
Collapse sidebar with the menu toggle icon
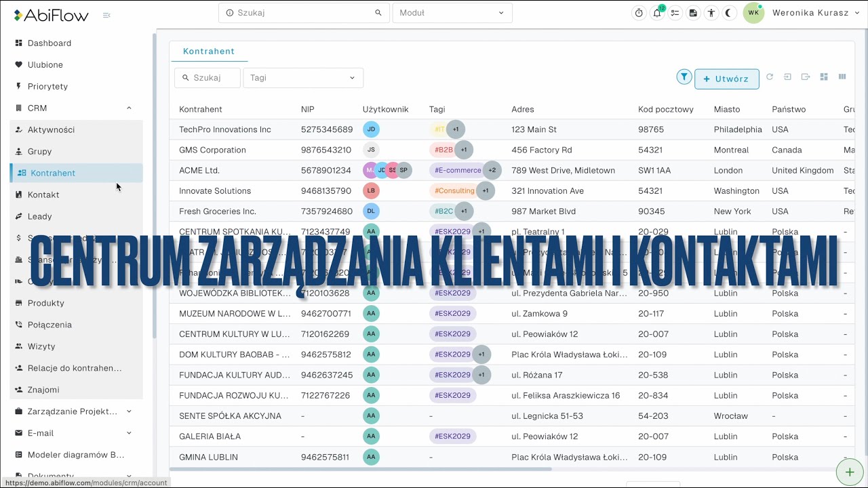pyautogui.click(x=106, y=15)
